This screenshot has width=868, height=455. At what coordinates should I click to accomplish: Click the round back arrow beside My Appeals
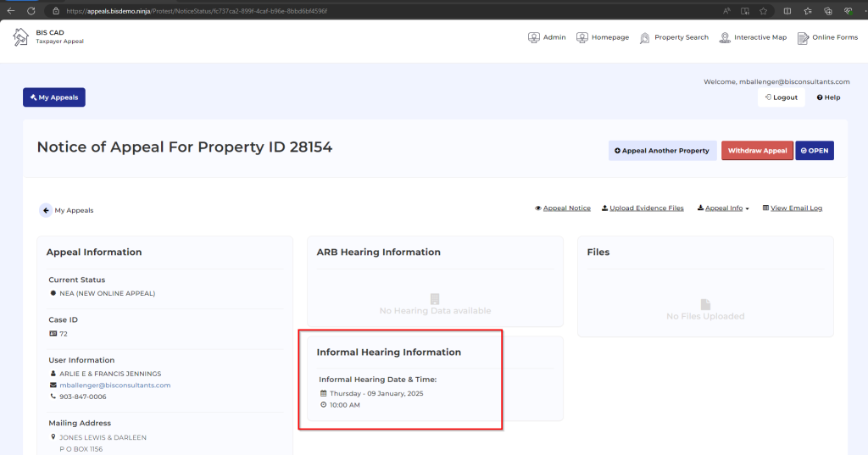[x=46, y=210]
